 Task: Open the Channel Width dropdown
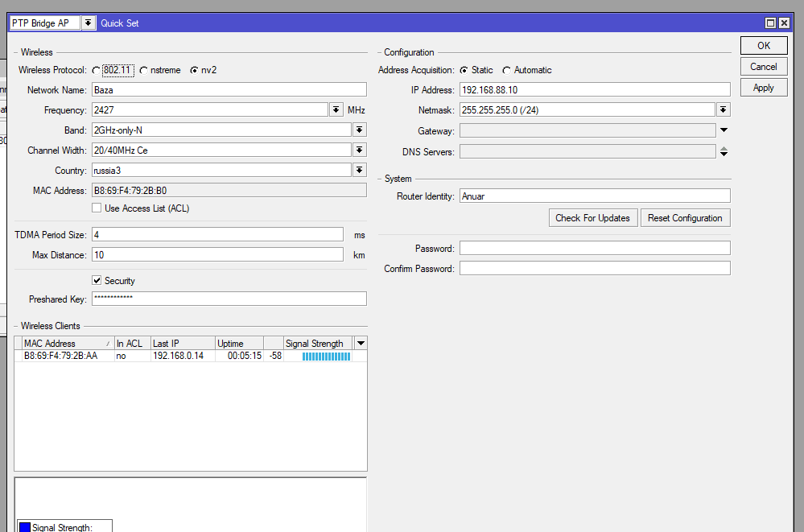pos(359,150)
